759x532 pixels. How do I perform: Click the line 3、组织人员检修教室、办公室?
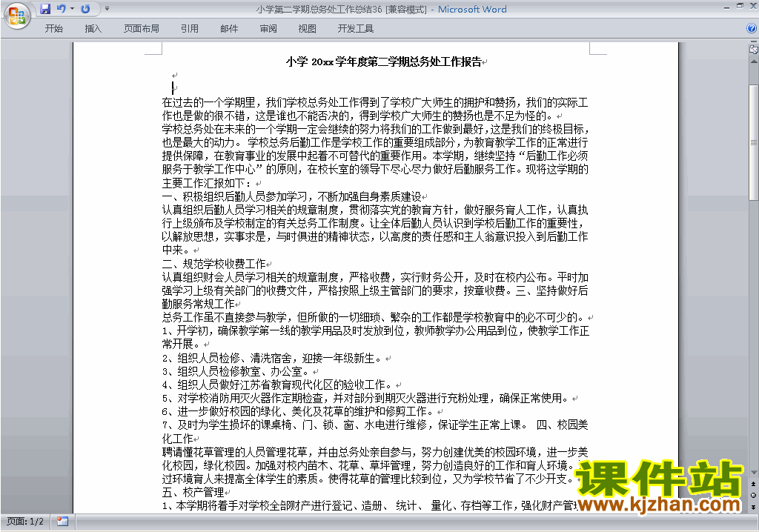236,372
